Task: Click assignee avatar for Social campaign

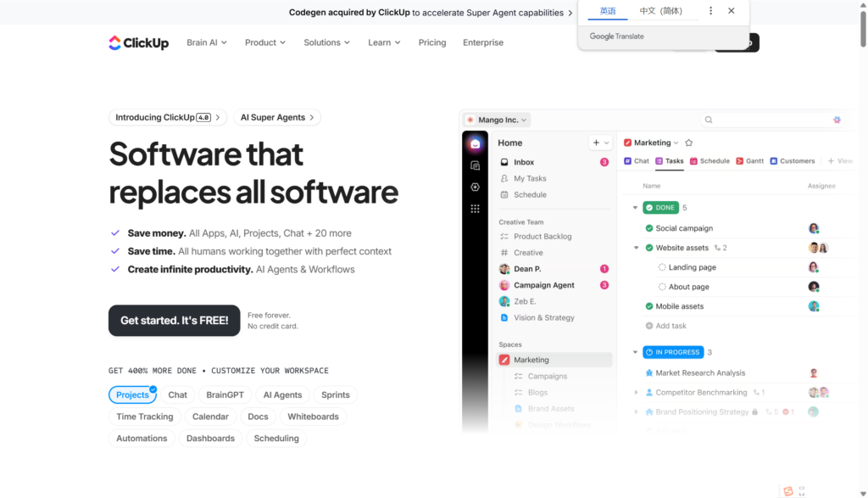Action: point(813,228)
